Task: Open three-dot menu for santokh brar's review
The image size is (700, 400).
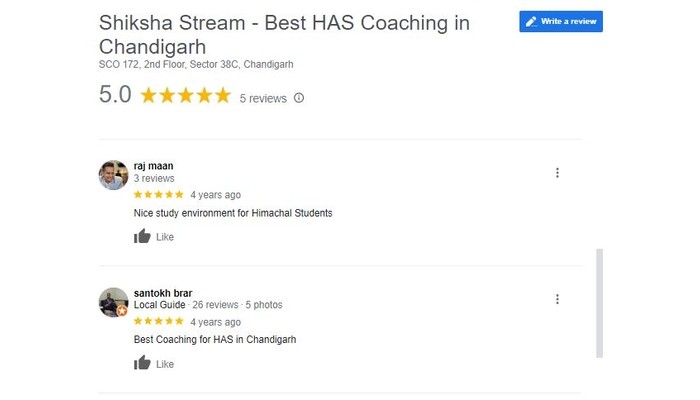Action: (x=557, y=299)
